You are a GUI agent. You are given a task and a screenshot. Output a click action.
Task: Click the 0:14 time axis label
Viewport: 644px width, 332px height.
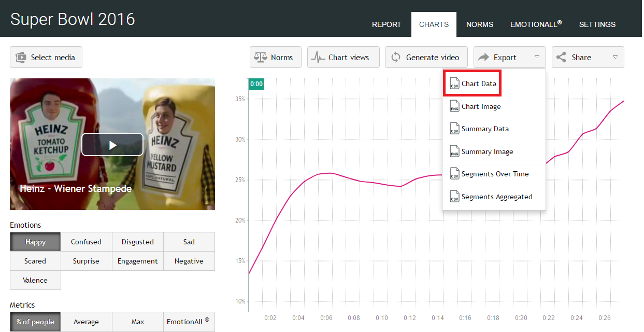[438, 317]
